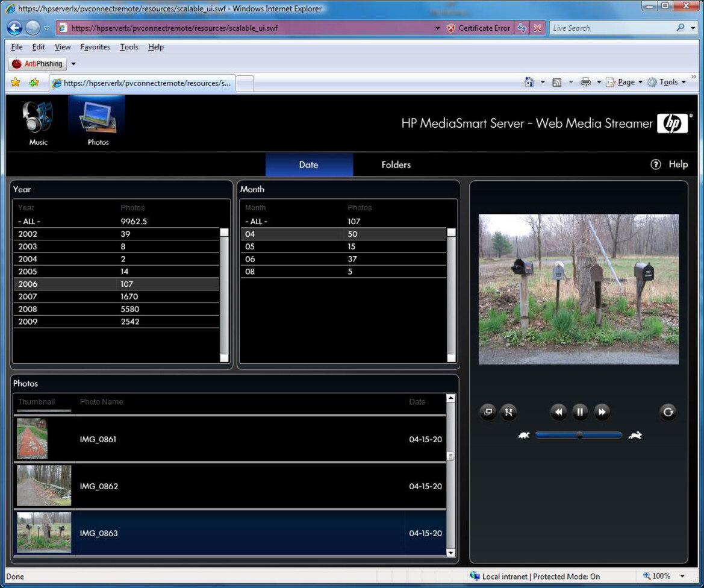Viewport: 704px width, 588px height.
Task: Open a new blank browser tab
Action: pyautogui.click(x=245, y=84)
